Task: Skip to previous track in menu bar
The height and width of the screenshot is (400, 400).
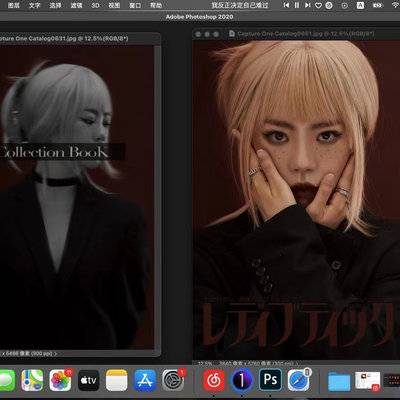Action: pos(286,5)
